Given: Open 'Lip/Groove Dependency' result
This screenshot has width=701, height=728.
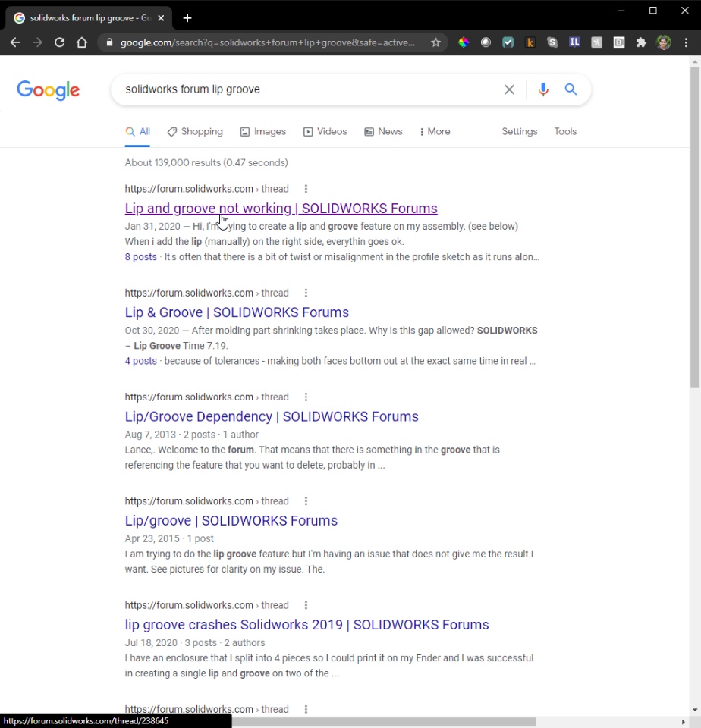Looking at the screenshot, I should click(x=272, y=416).
